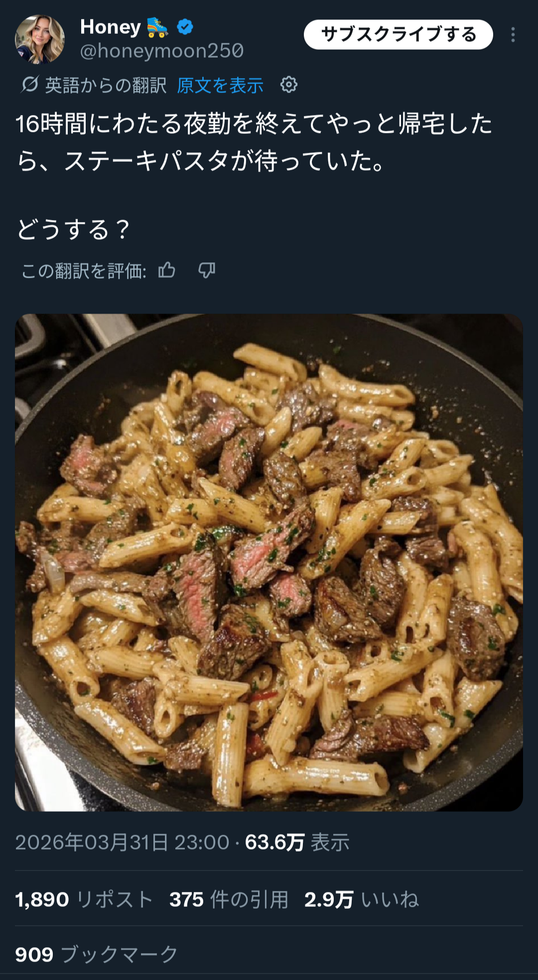Click the サブスクライブする subscribe button
The image size is (538, 980).
click(399, 34)
